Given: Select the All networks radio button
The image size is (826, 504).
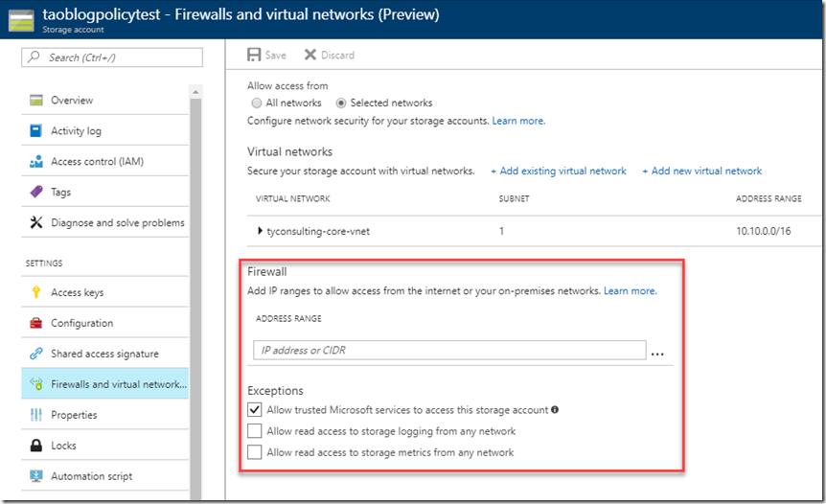Looking at the screenshot, I should pyautogui.click(x=257, y=103).
